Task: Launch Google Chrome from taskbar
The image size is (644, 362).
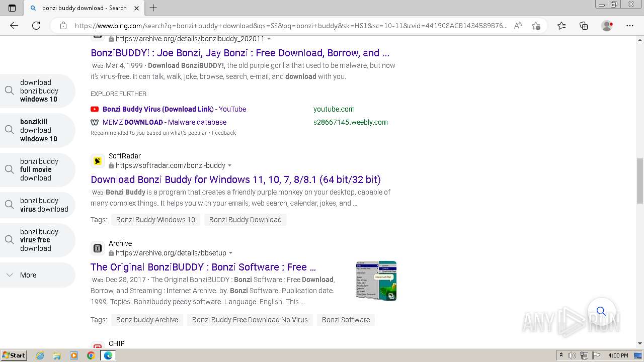Action: click(x=91, y=355)
